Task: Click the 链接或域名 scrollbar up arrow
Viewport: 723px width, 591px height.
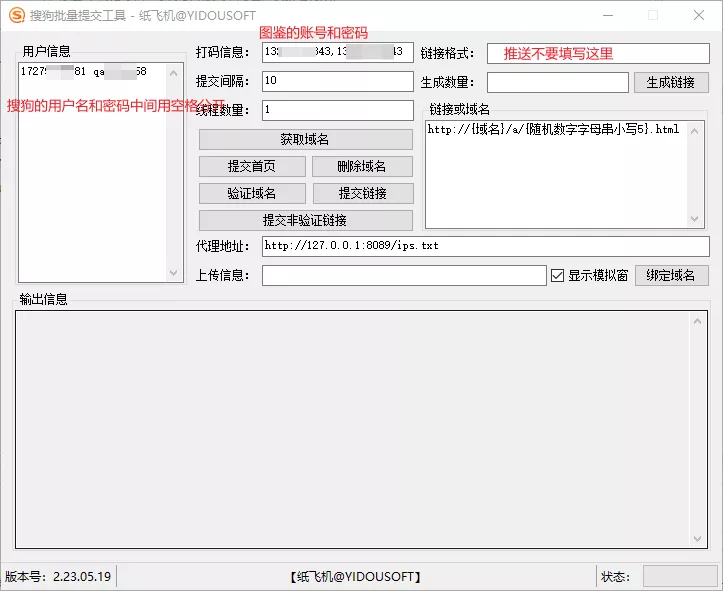Action: point(695,131)
